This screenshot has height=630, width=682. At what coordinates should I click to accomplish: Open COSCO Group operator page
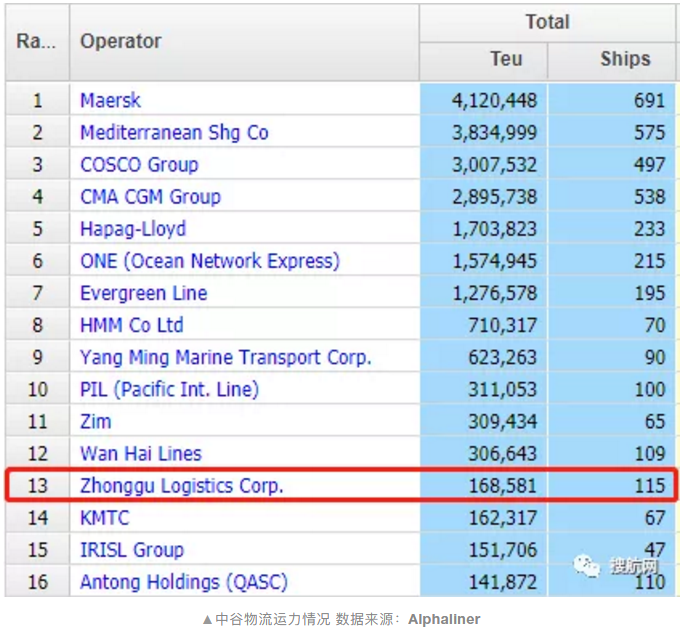139,164
